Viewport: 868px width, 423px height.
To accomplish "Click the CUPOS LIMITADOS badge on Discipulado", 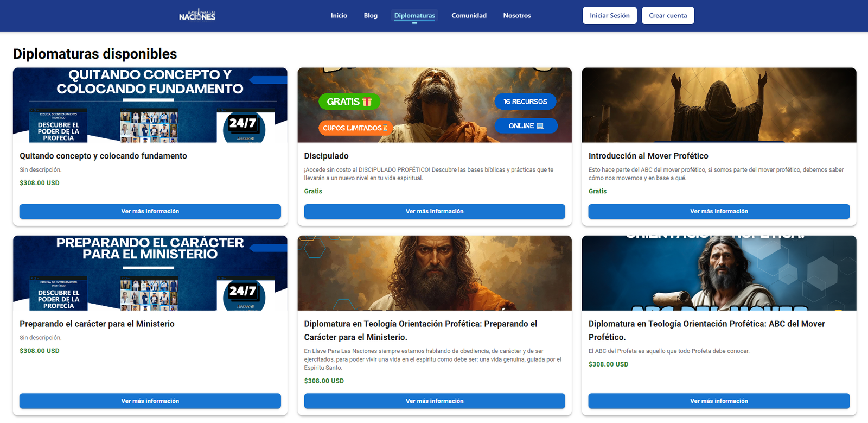I will point(355,128).
